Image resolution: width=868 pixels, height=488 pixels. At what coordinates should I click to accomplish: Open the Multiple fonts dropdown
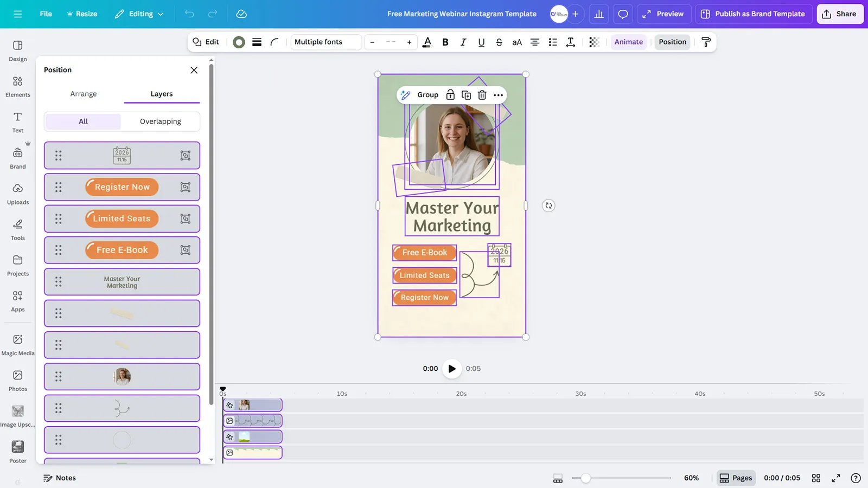pyautogui.click(x=326, y=42)
